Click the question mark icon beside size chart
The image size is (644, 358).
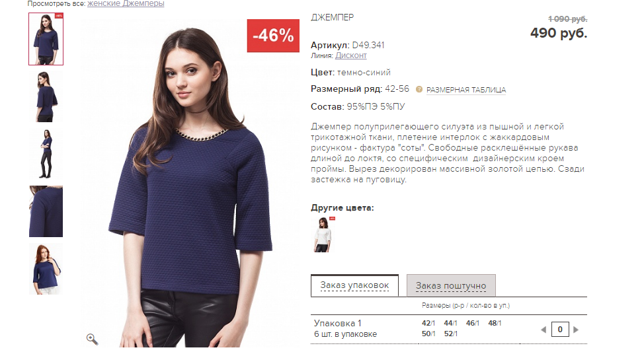419,89
